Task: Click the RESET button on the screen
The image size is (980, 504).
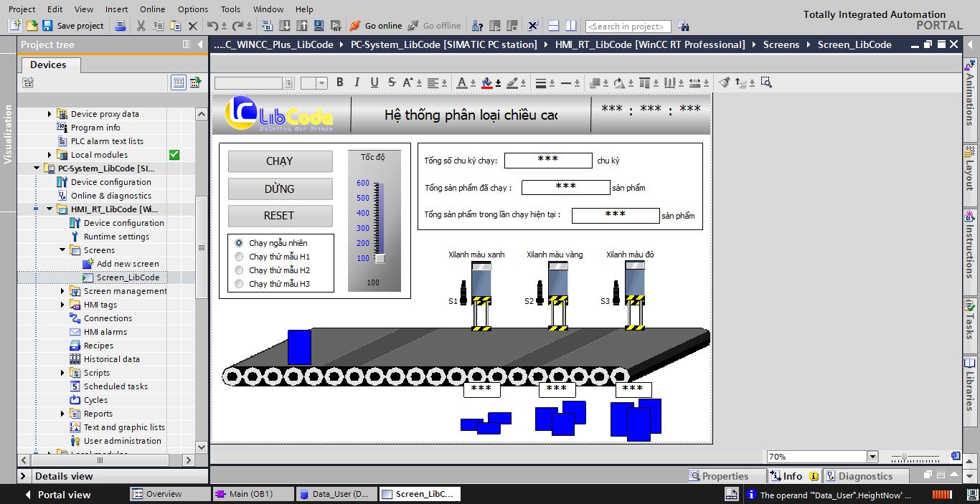Action: pyautogui.click(x=280, y=216)
